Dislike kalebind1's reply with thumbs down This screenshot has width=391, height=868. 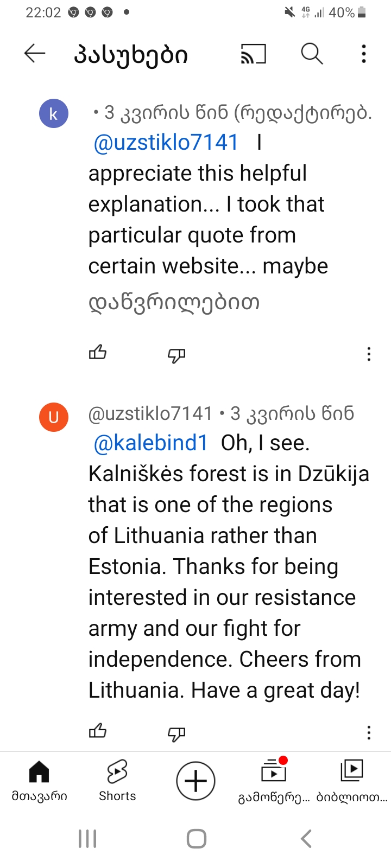click(x=176, y=355)
